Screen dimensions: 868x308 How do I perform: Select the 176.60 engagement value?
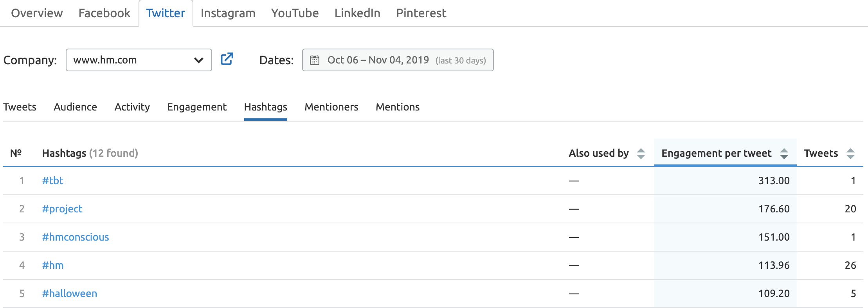774,209
